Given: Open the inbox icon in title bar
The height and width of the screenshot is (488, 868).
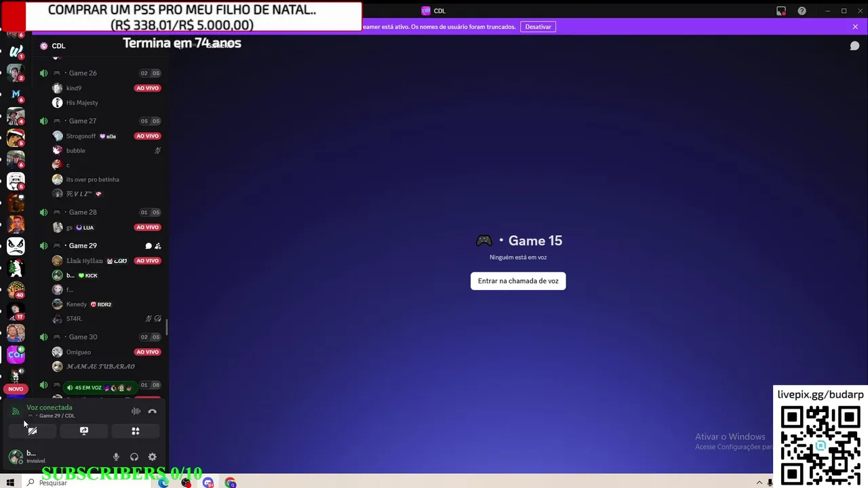Looking at the screenshot, I should 781,11.
